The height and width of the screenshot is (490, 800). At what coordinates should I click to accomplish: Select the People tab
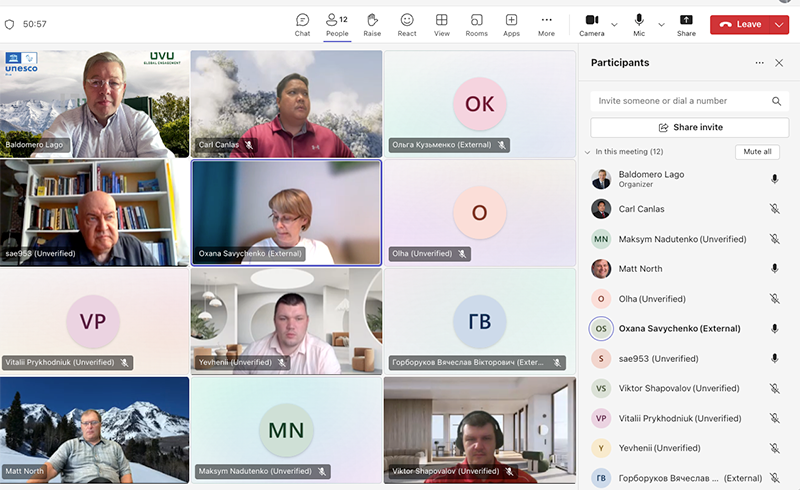(x=336, y=24)
